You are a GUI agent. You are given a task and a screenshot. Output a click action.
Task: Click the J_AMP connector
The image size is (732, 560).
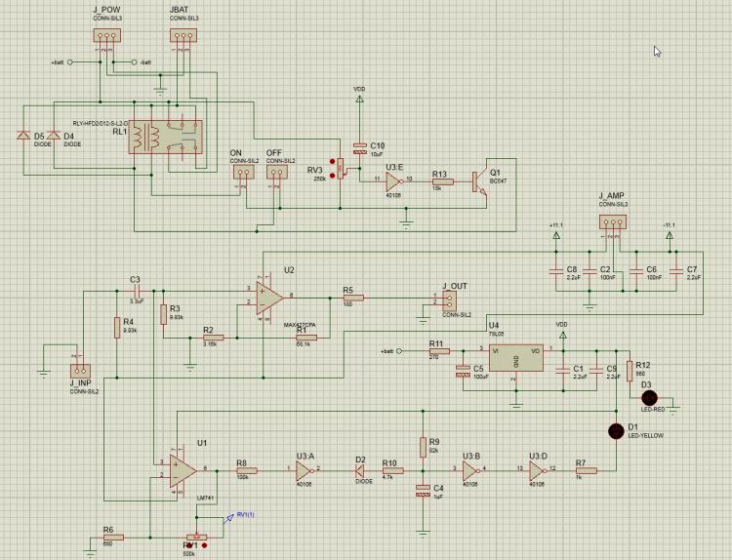tap(613, 222)
